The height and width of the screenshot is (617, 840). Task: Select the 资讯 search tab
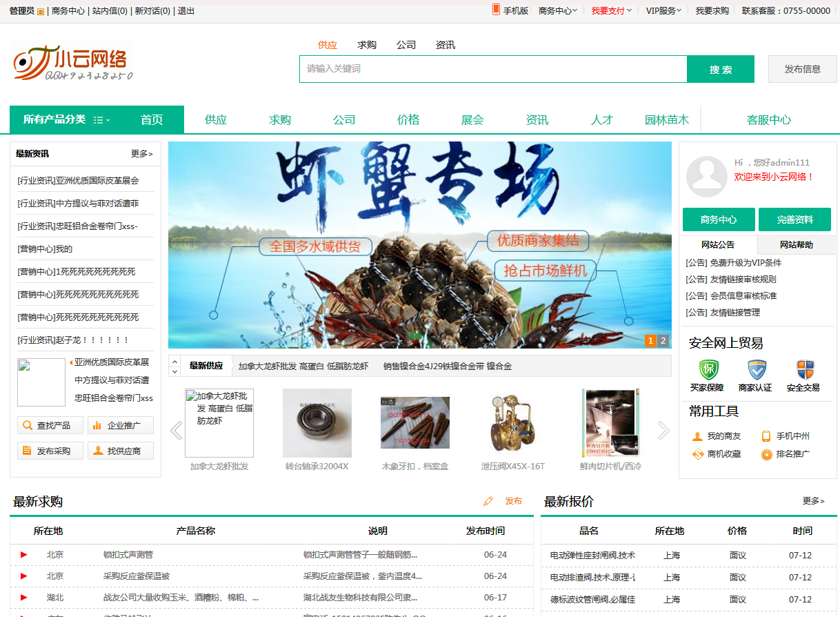[x=446, y=45]
